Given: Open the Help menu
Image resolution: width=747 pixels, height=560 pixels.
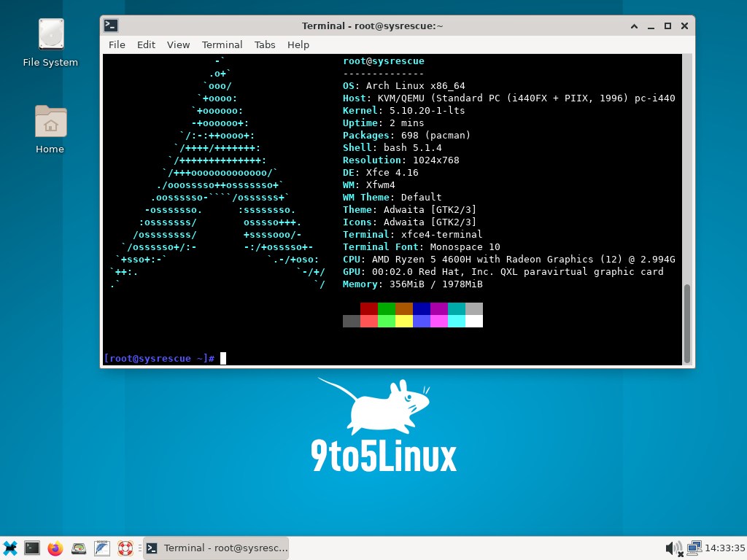Looking at the screenshot, I should click(x=298, y=44).
